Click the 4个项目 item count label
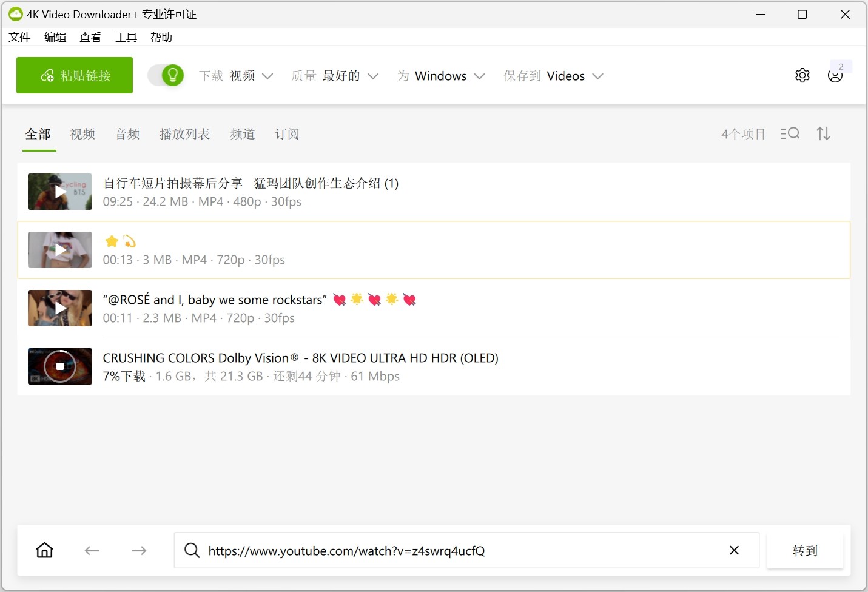 coord(743,134)
